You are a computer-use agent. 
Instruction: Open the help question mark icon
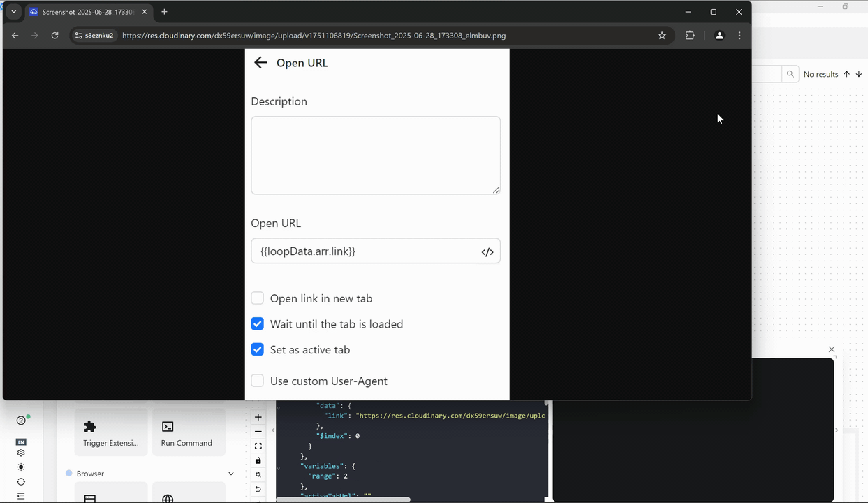coord(21,421)
